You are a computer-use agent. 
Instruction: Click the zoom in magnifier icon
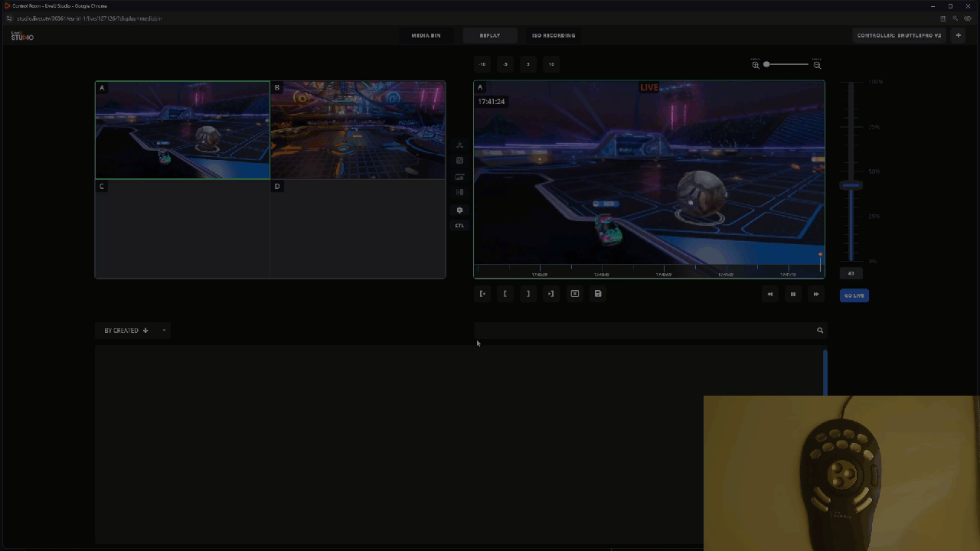pos(756,65)
